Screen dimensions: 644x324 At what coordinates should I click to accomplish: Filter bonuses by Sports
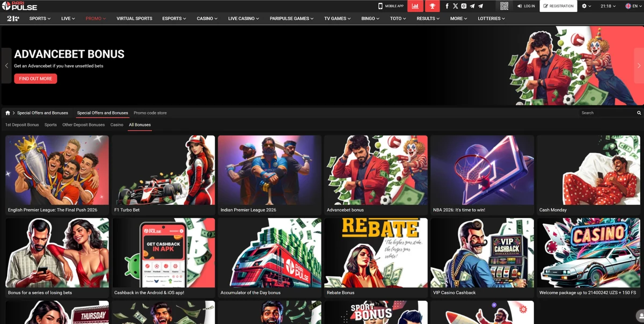(50, 125)
